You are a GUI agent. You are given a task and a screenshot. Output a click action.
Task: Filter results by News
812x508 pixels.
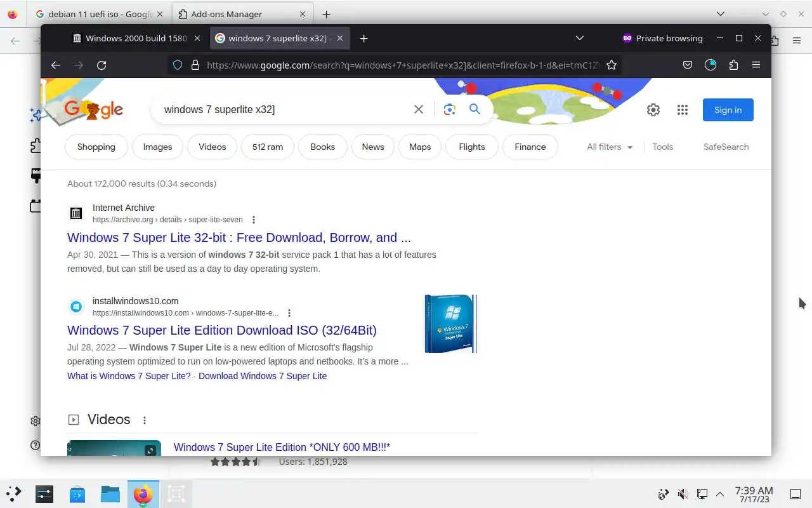pyautogui.click(x=373, y=147)
